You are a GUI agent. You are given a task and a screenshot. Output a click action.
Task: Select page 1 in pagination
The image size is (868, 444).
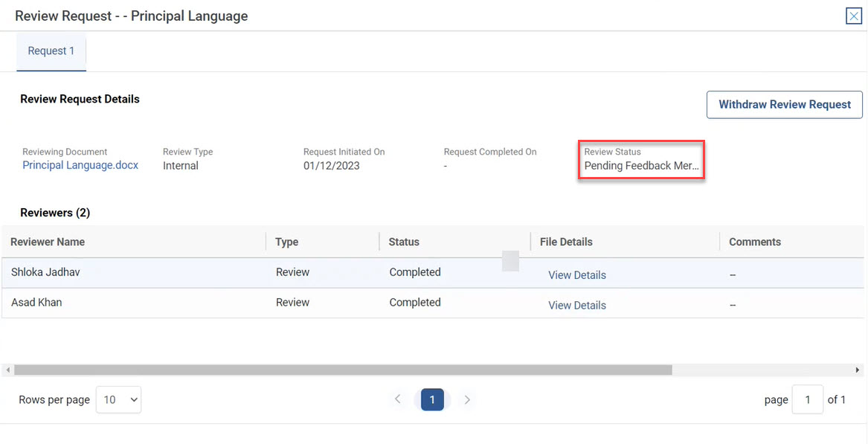coord(432,399)
